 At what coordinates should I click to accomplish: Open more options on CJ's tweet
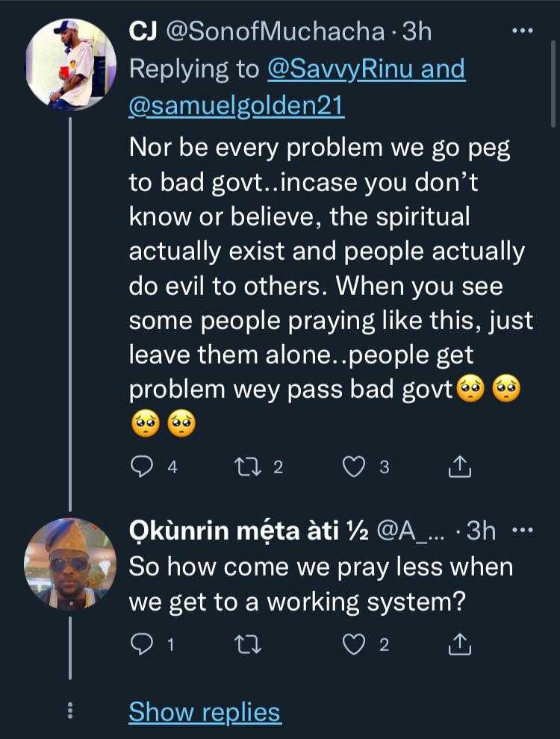click(520, 31)
